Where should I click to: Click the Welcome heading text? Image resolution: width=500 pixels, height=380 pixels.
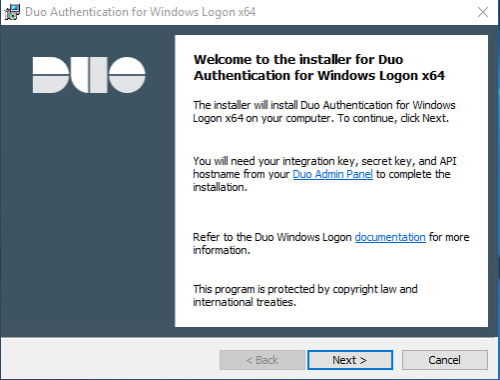click(x=319, y=68)
